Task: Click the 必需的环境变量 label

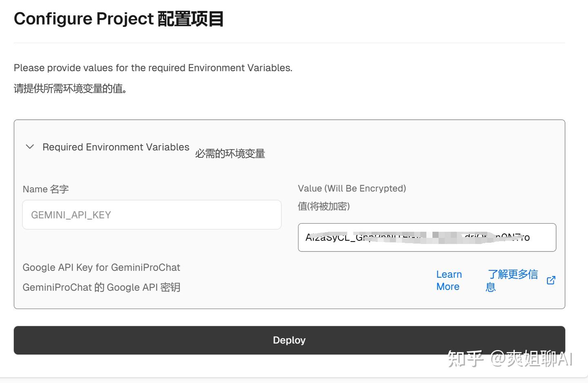Action: [x=230, y=153]
